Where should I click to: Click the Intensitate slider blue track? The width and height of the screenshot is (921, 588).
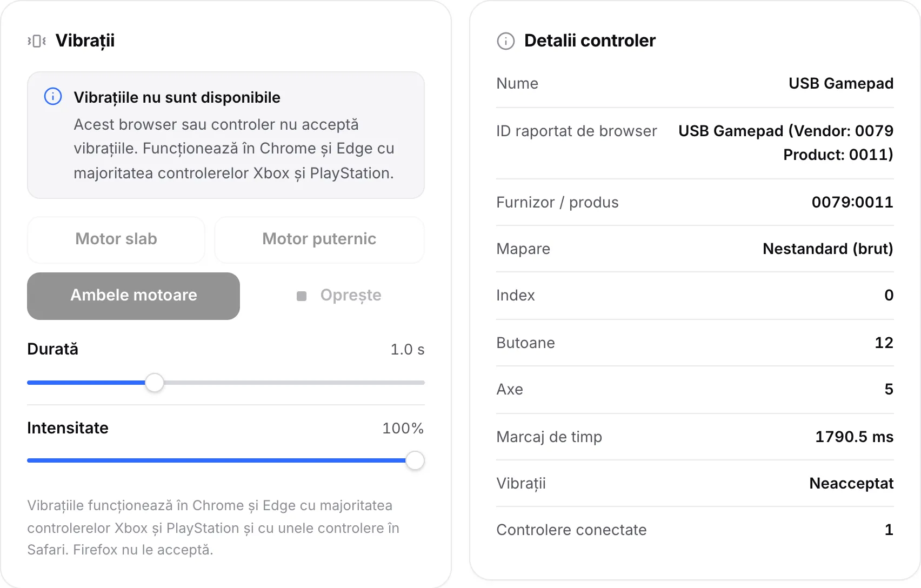pyautogui.click(x=216, y=460)
